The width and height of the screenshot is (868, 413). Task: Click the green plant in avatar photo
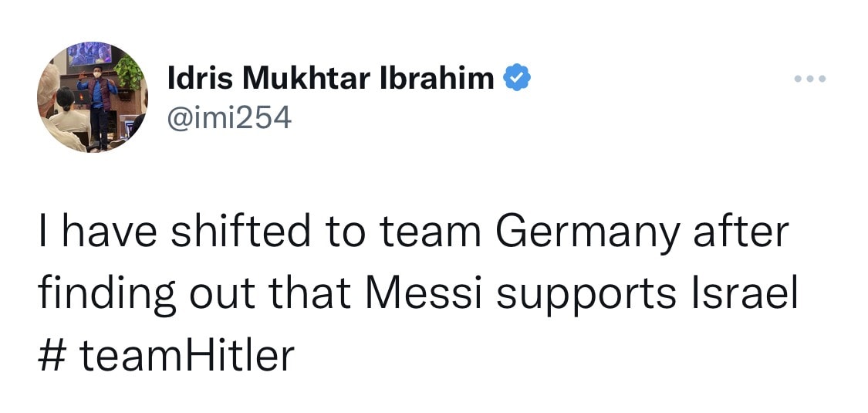point(128,73)
